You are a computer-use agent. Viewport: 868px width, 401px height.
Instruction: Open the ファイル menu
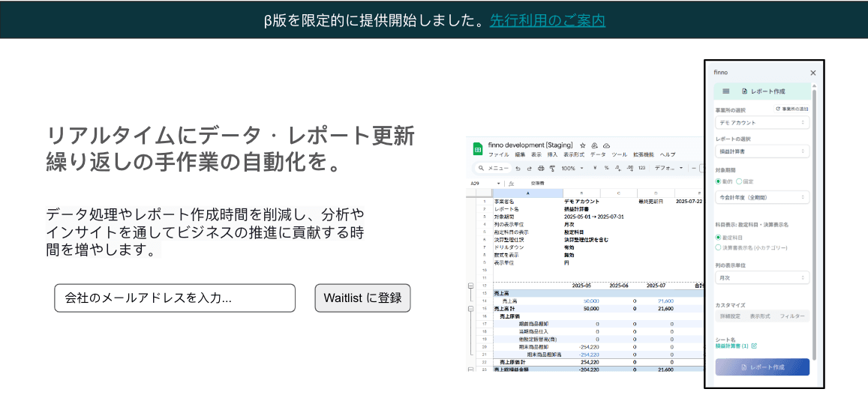click(x=498, y=154)
